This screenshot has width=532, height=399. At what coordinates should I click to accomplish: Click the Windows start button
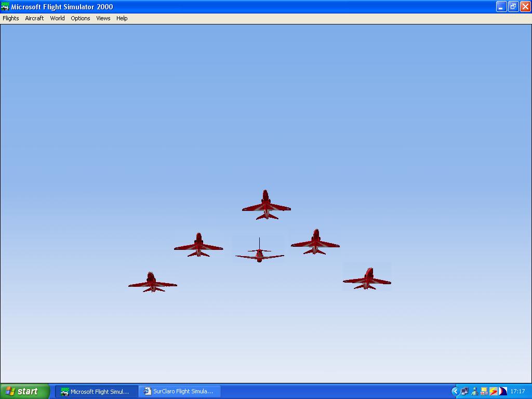[24, 391]
